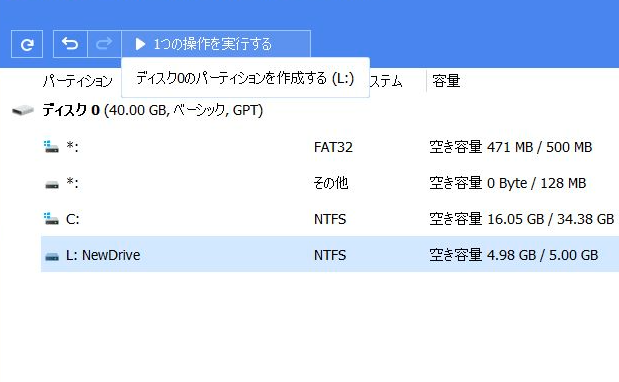619x382 pixels.
Task: Select the FAT32 partition icon
Action: click(x=51, y=147)
